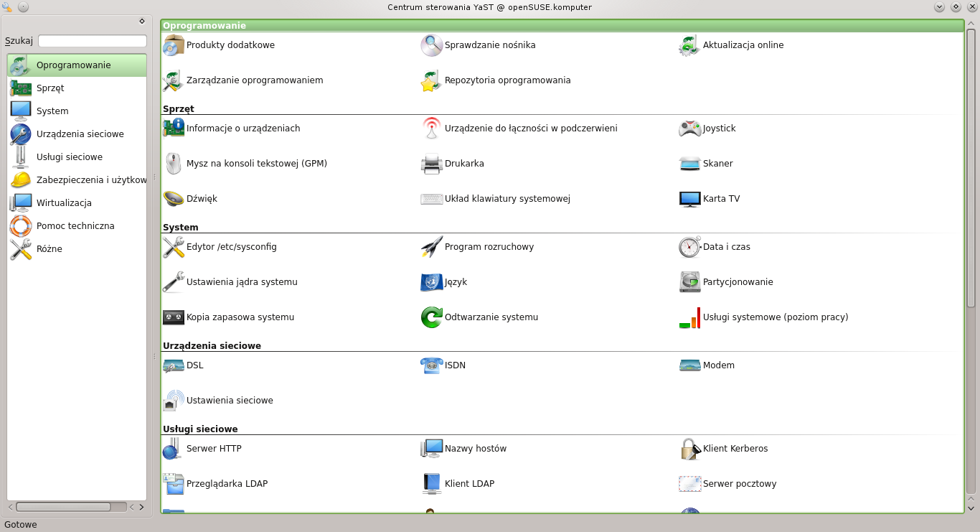Open the Program rozruchowy rocket icon
The width and height of the screenshot is (980, 532).
(x=431, y=247)
